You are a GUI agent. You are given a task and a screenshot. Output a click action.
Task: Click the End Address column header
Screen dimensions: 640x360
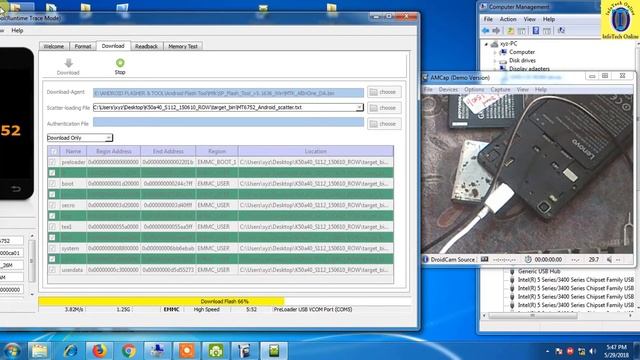168,151
